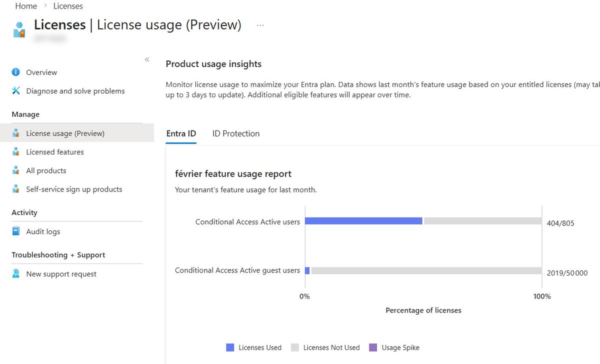Click the Audit logs book icon
Image resolution: width=600 pixels, height=364 pixels.
tap(16, 231)
